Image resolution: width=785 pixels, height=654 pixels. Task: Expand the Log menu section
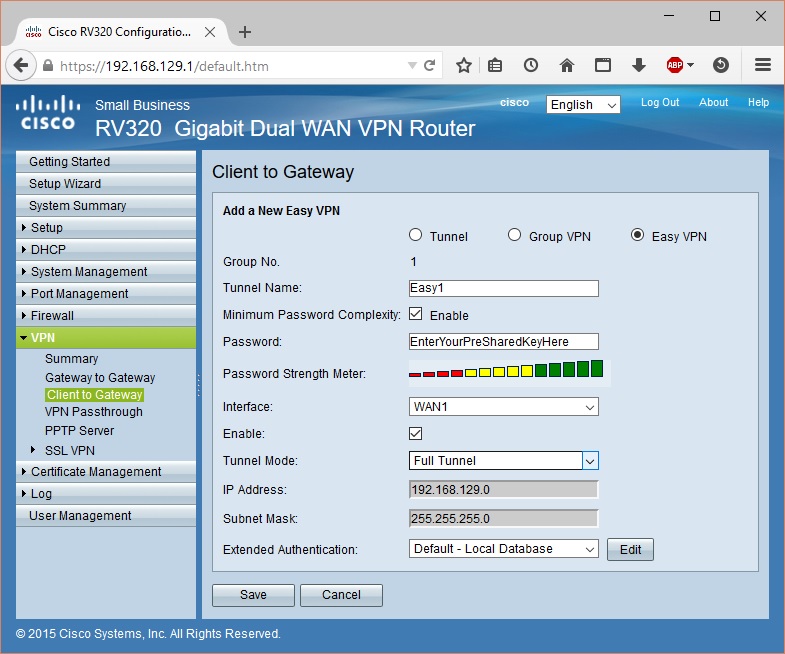[x=106, y=494]
